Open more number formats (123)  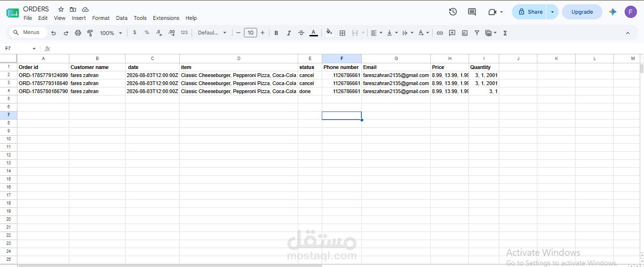click(x=184, y=33)
